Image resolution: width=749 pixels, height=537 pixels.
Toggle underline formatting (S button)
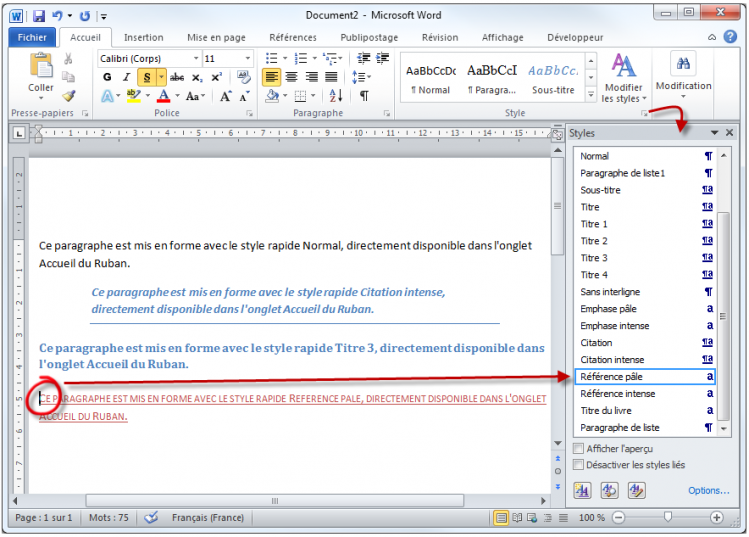tap(146, 77)
